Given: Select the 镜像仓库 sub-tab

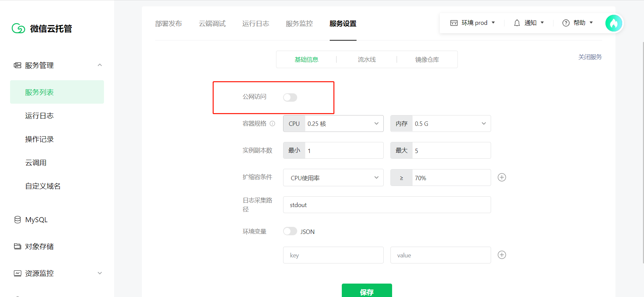Looking at the screenshot, I should [x=427, y=59].
